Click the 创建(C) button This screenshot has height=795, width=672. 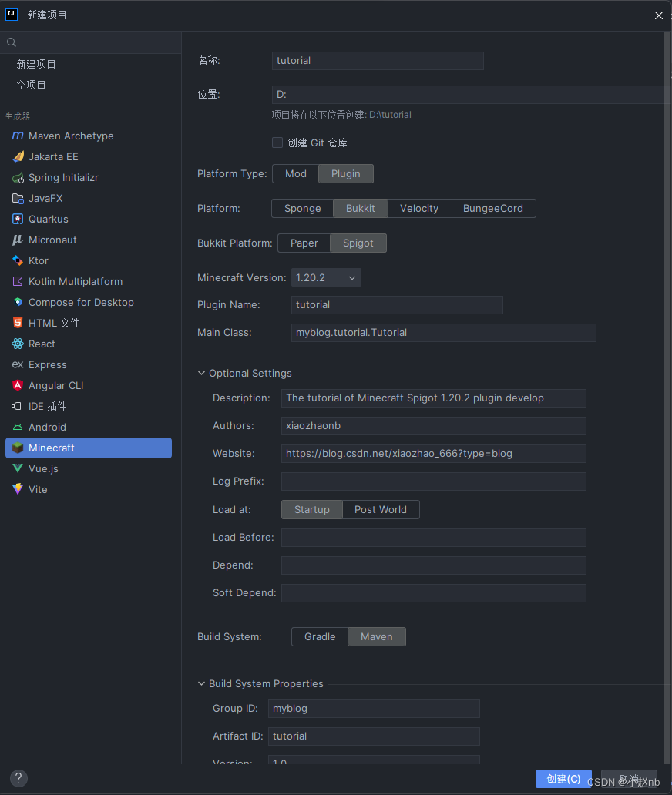tap(563, 779)
